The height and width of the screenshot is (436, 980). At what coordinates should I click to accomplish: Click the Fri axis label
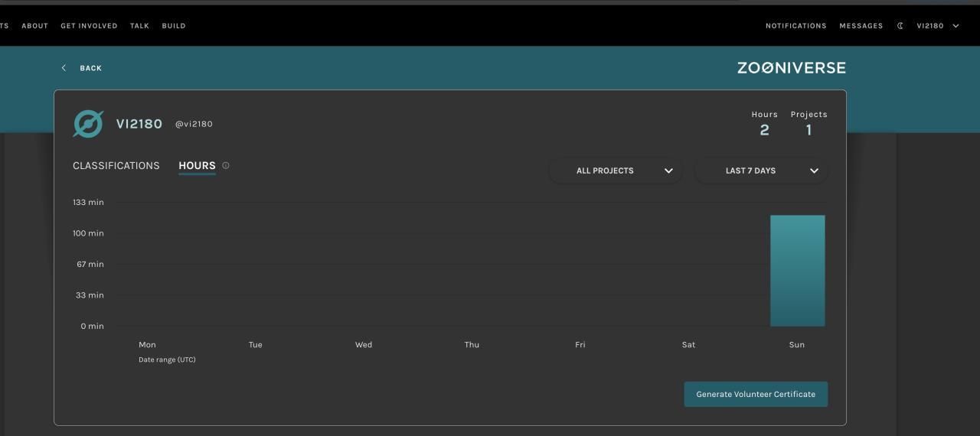point(580,345)
